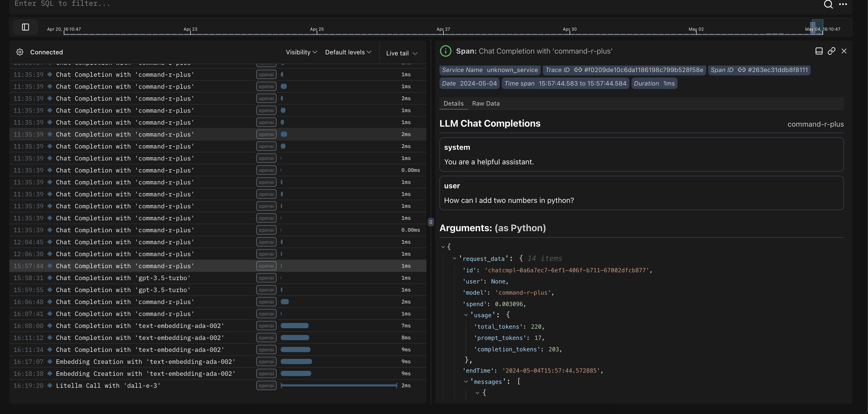Screen dimensions: 868x414
Task: Select the 'dall-e-3' Litellm Call row
Action: (108, 386)
